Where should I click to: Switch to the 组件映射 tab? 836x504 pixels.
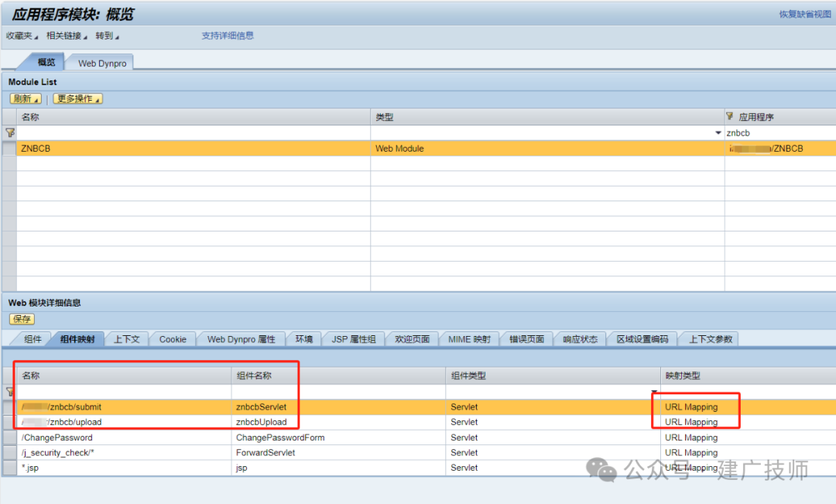[77, 339]
